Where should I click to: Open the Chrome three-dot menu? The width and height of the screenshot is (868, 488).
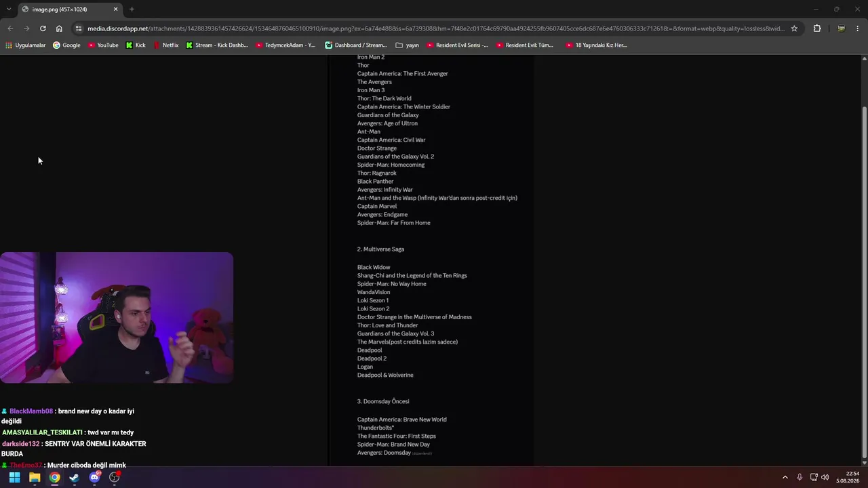pyautogui.click(x=858, y=28)
